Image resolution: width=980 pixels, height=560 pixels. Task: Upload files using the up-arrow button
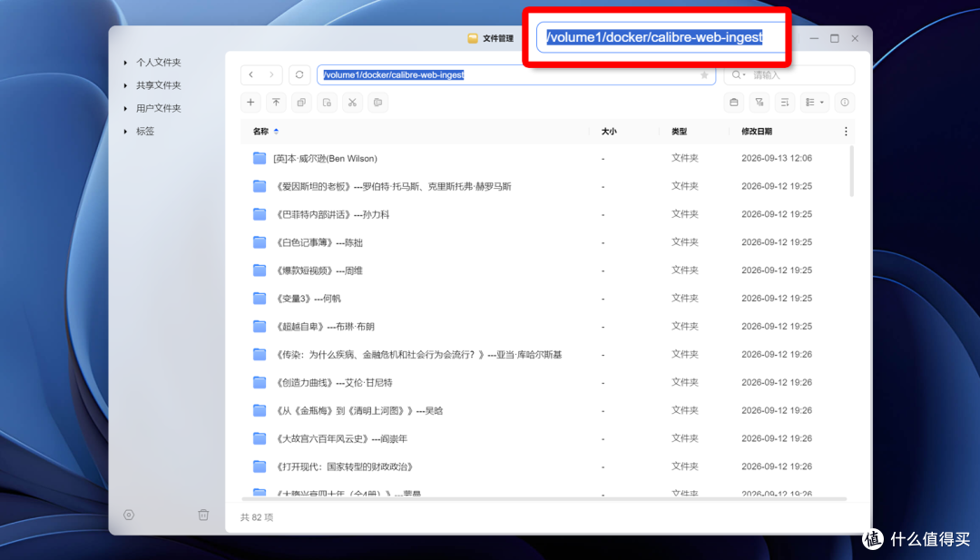point(276,103)
